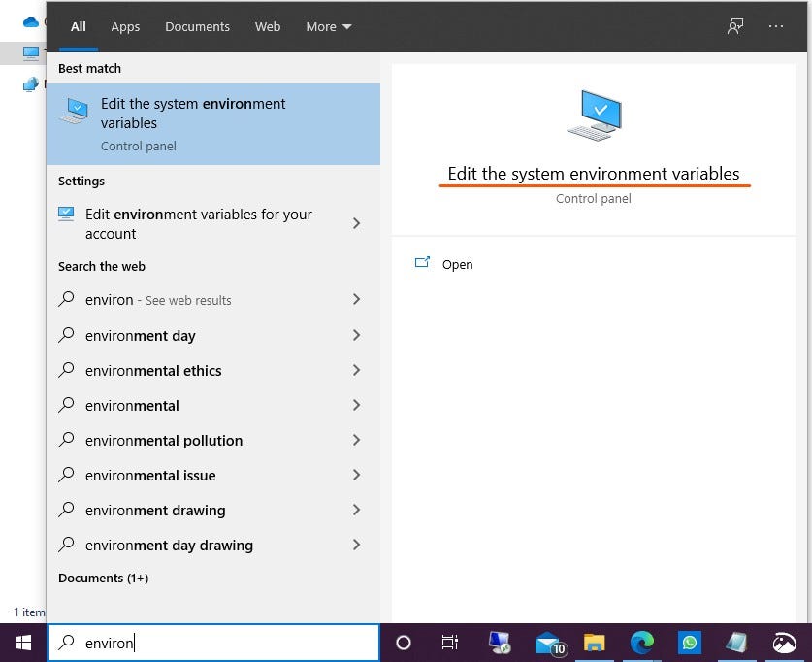The height and width of the screenshot is (662, 812).
Task: Click search icon beside 'environment day'
Action: pyautogui.click(x=66, y=335)
